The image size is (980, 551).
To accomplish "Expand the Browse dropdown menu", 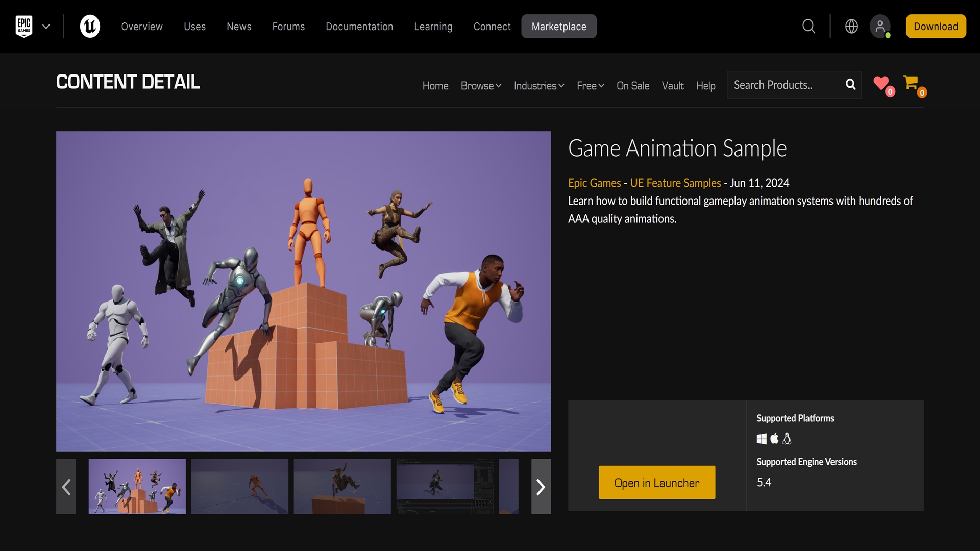I will (x=481, y=86).
